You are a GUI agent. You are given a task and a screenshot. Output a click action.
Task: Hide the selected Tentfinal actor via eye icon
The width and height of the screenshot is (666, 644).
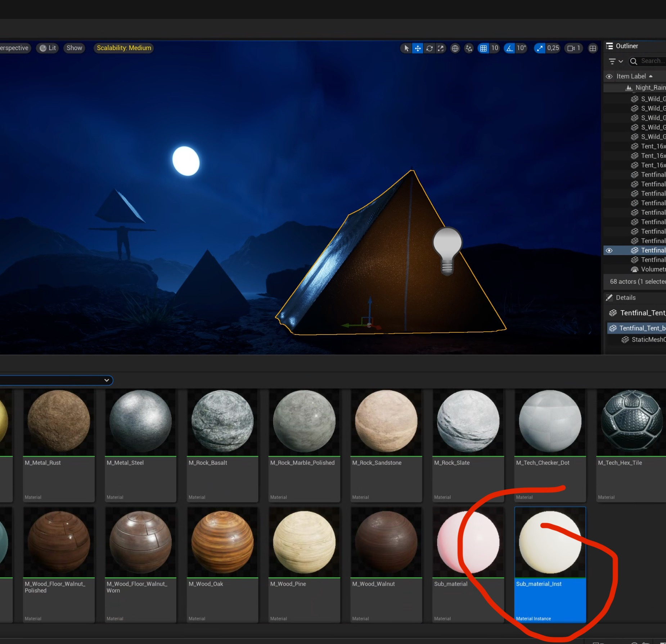(x=609, y=250)
